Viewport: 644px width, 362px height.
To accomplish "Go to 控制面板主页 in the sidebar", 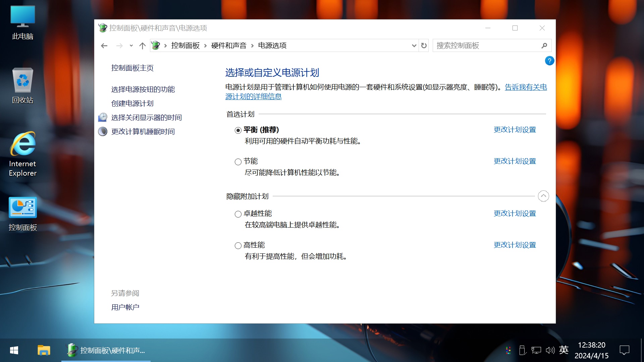I will tap(132, 68).
